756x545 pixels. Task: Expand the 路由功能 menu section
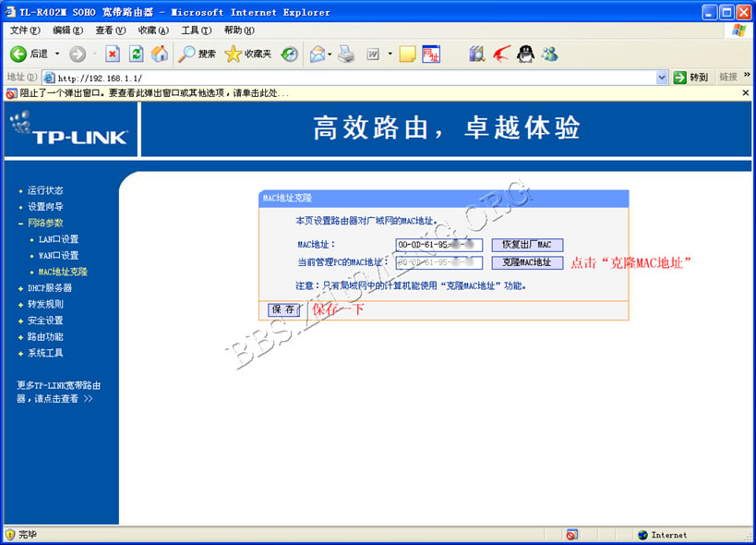point(20,337)
